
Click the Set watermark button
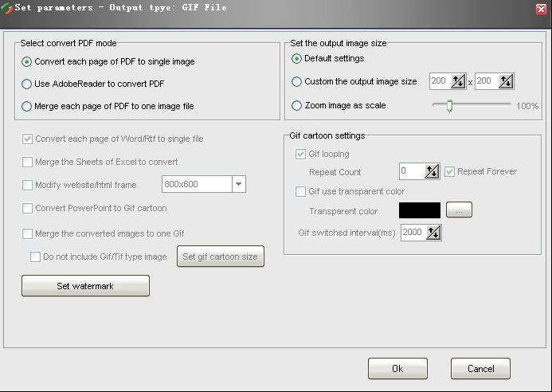pos(85,286)
